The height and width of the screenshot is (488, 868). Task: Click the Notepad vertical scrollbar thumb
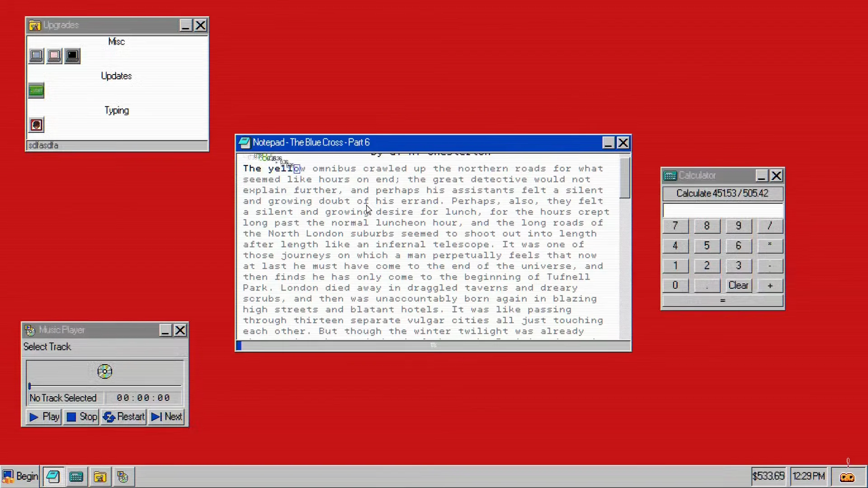pos(625,178)
